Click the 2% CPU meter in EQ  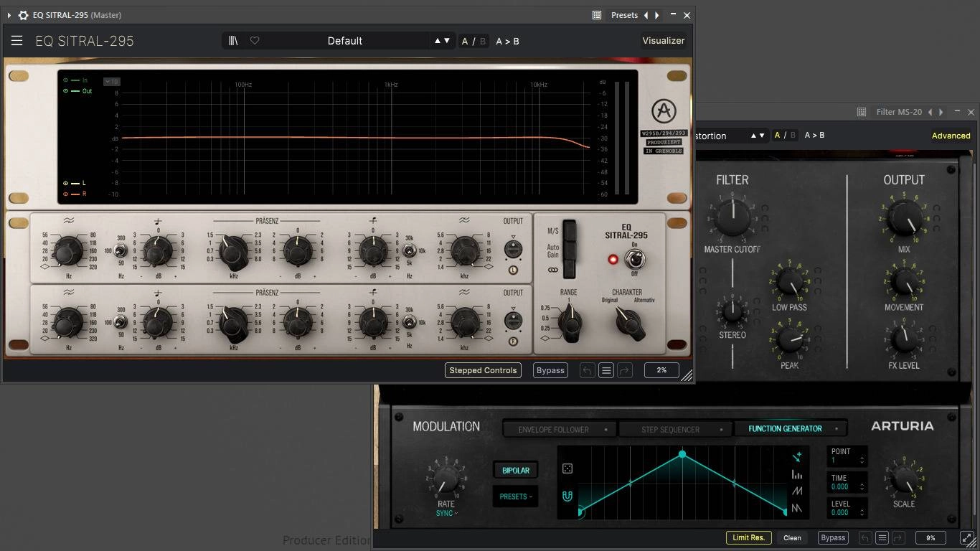coord(661,370)
